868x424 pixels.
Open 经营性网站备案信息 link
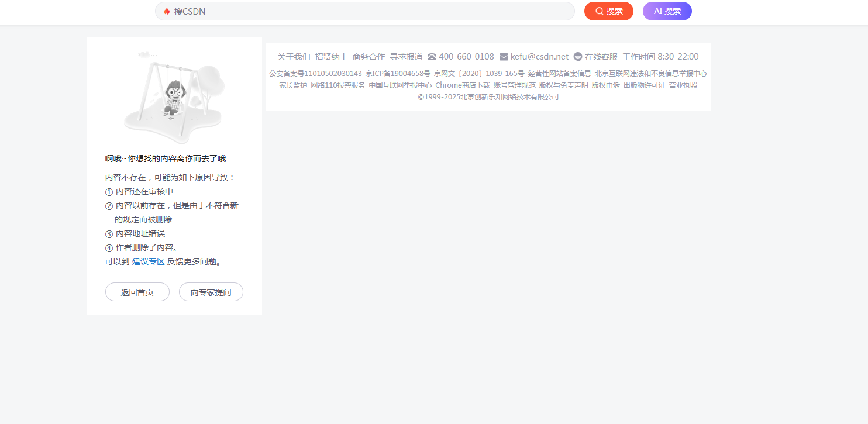560,74
